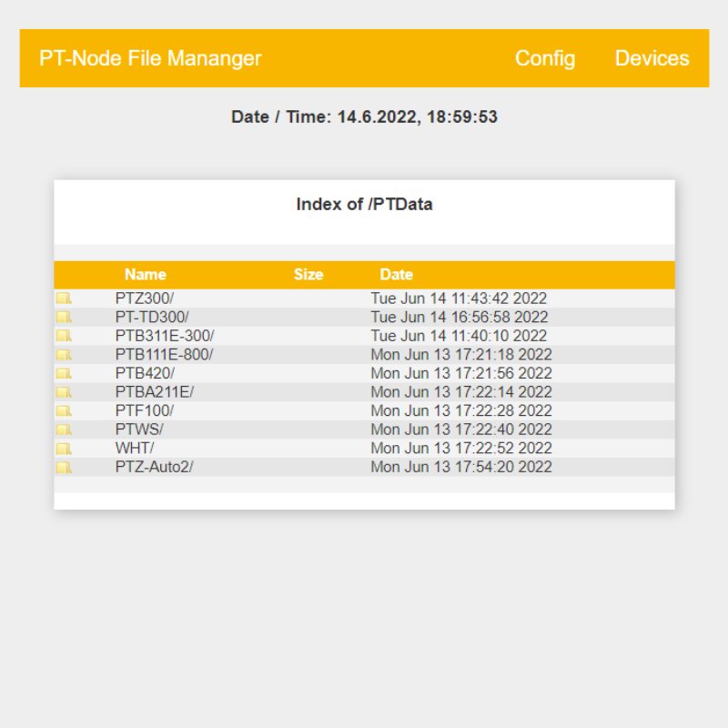Click the folder icon beside PTB311E-300/
Image resolution: width=728 pixels, height=728 pixels.
(64, 336)
